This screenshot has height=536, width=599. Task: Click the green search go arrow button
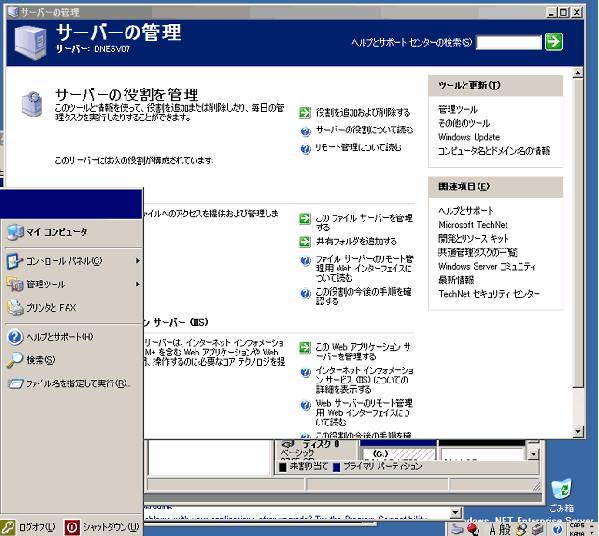tap(554, 42)
